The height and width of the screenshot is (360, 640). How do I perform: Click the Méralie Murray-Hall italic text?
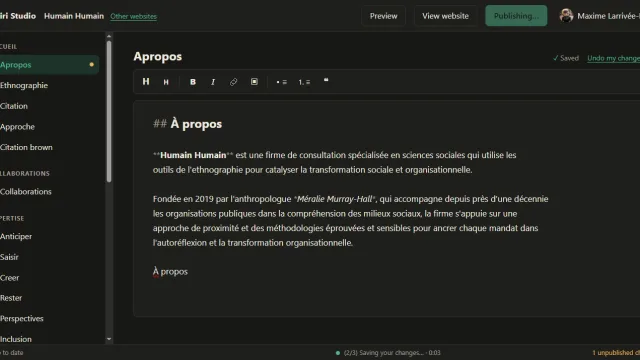click(334, 199)
